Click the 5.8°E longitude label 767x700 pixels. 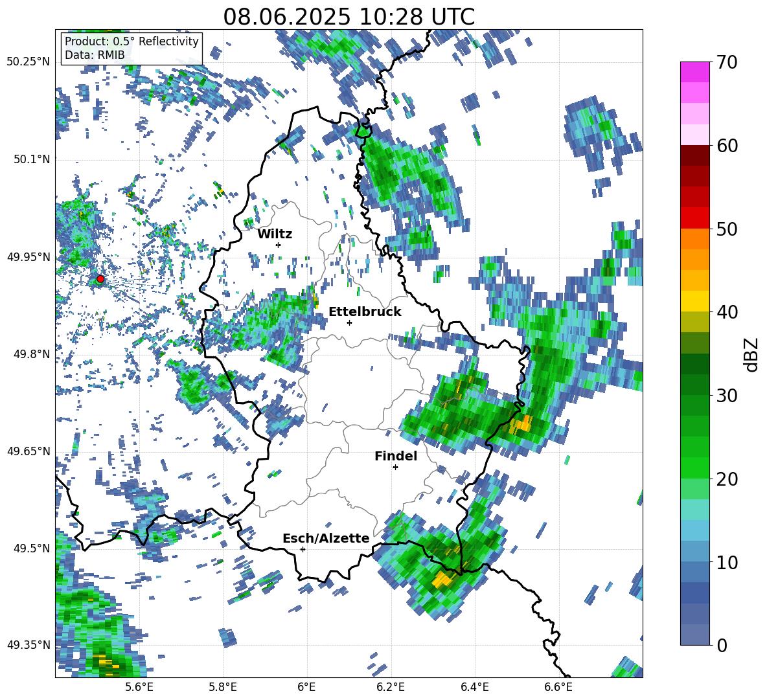(223, 687)
